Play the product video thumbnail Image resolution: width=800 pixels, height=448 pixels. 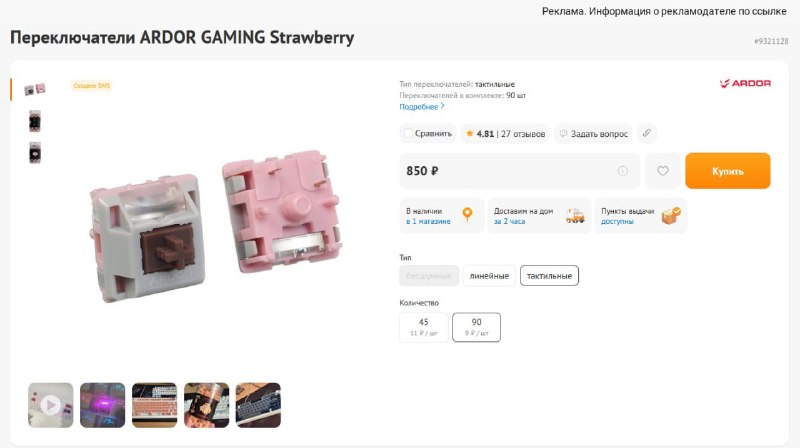click(51, 405)
